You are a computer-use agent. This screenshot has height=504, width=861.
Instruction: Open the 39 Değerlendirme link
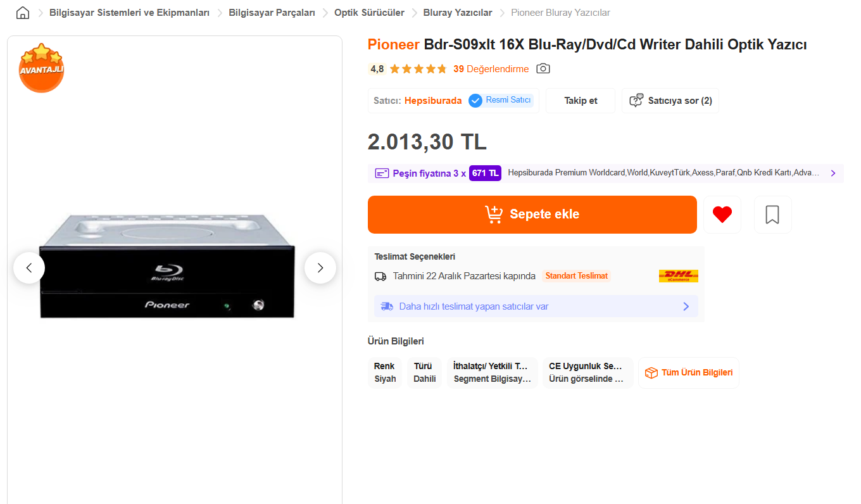[x=491, y=69]
